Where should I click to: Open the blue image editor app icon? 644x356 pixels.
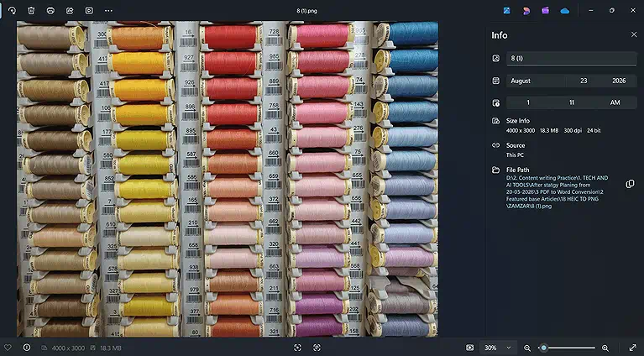pyautogui.click(x=507, y=11)
